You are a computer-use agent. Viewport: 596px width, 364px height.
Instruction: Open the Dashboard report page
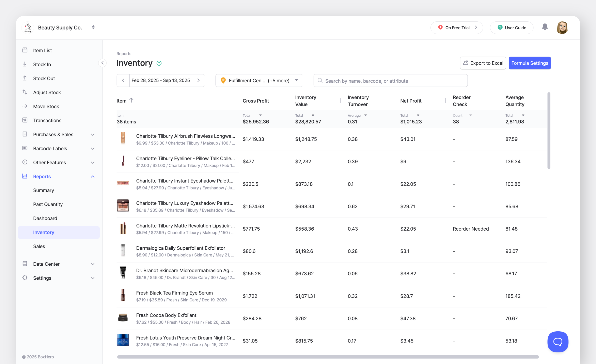(45, 218)
